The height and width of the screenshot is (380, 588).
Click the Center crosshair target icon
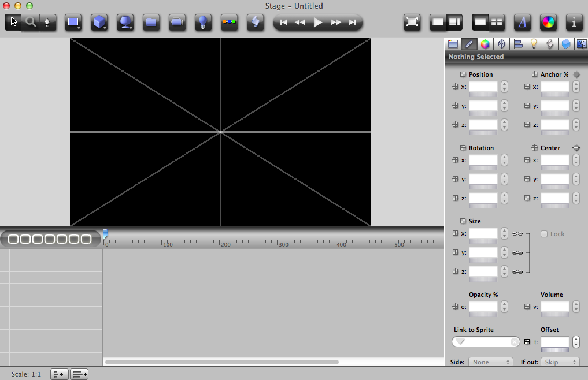[x=576, y=148]
